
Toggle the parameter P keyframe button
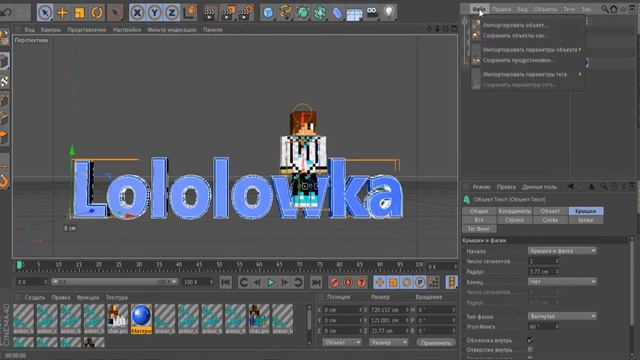point(420,282)
